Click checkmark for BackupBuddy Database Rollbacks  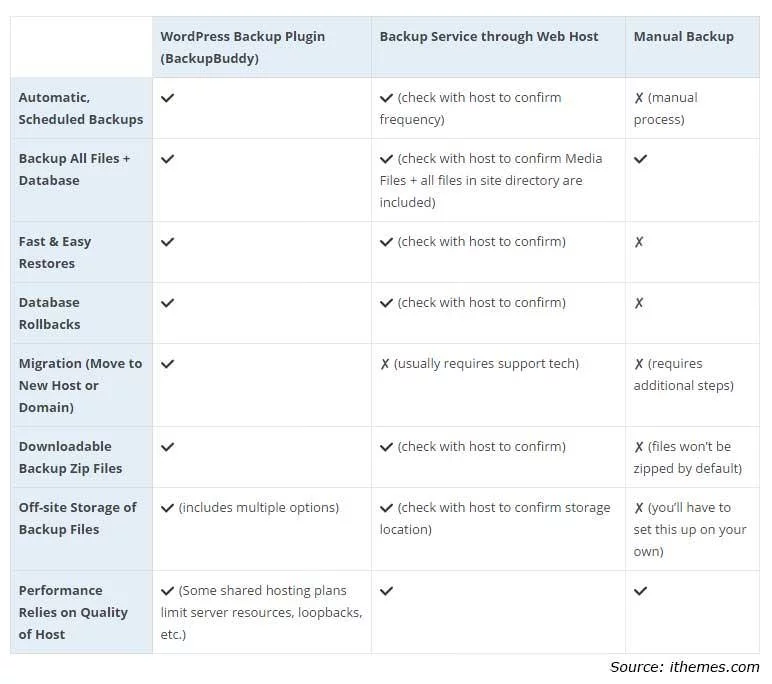click(167, 303)
